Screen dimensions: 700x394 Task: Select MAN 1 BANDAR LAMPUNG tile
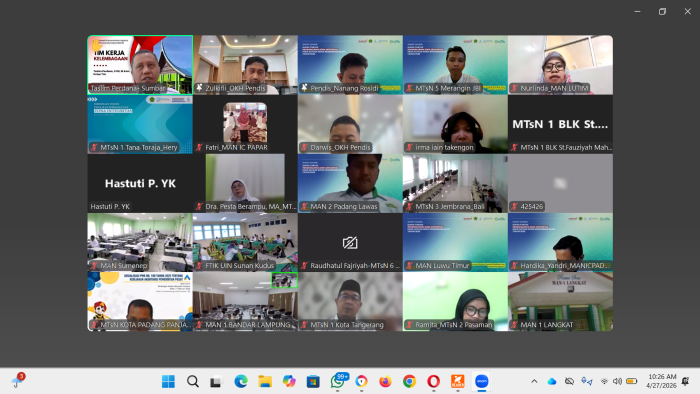(245, 301)
